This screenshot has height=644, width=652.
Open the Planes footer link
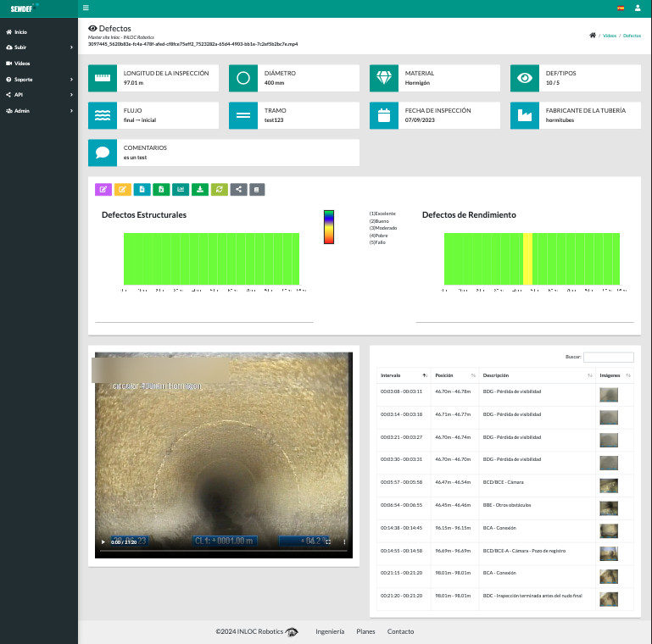point(365,631)
